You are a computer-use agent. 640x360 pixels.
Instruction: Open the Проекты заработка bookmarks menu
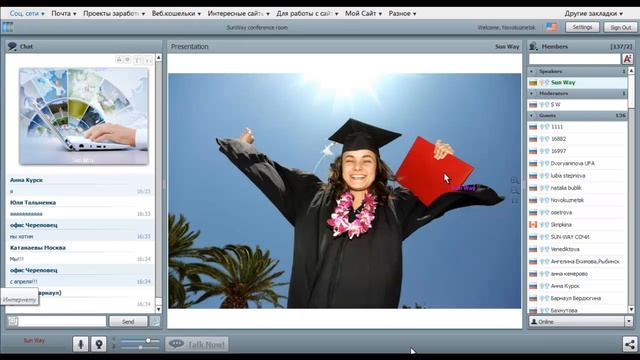click(114, 13)
